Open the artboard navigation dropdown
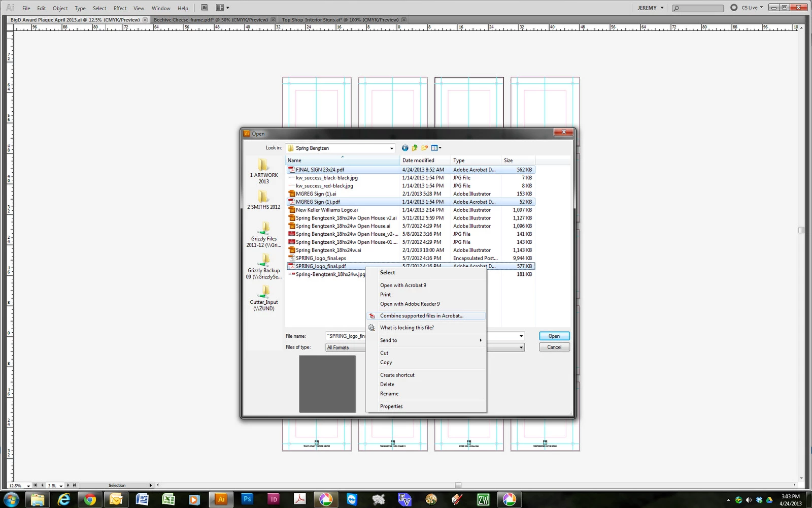The width and height of the screenshot is (812, 508). click(x=61, y=486)
